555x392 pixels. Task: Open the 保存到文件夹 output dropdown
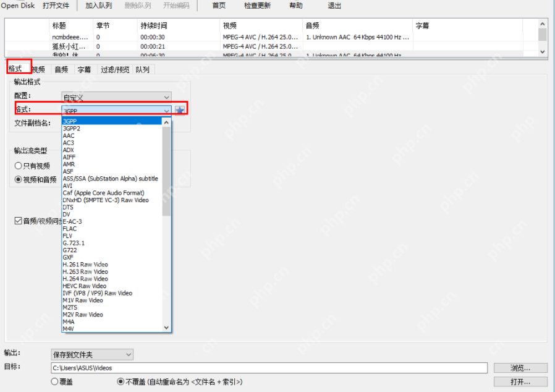(x=92, y=354)
